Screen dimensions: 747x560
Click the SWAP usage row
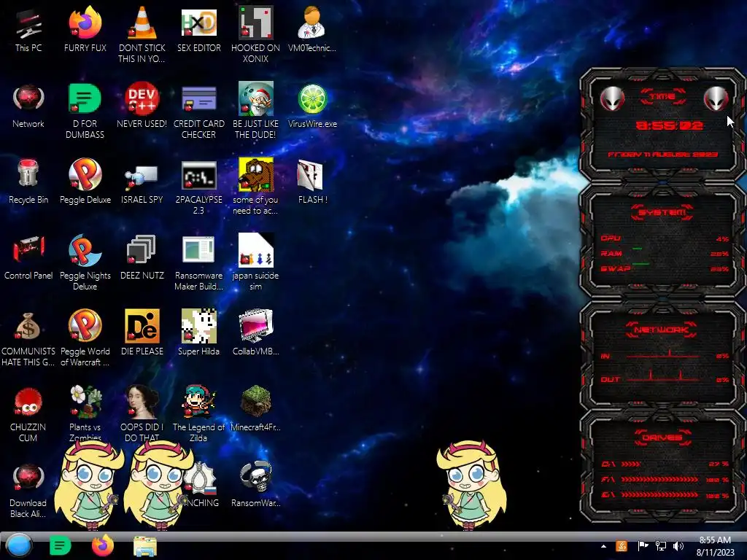click(665, 269)
